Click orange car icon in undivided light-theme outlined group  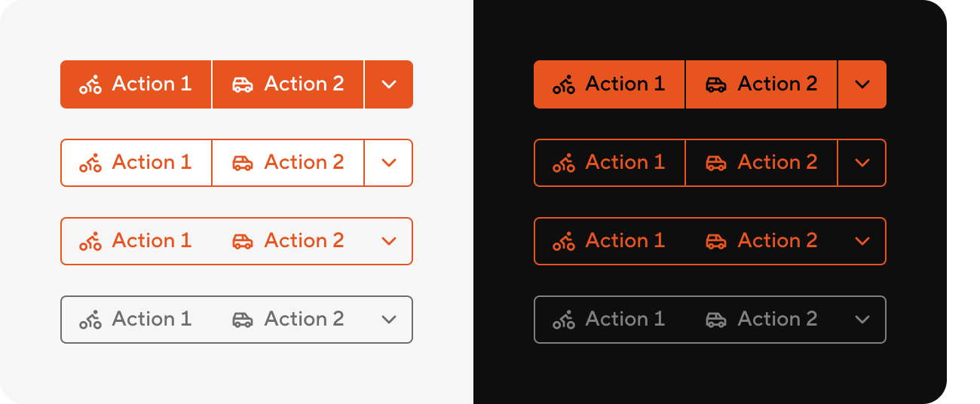243,241
